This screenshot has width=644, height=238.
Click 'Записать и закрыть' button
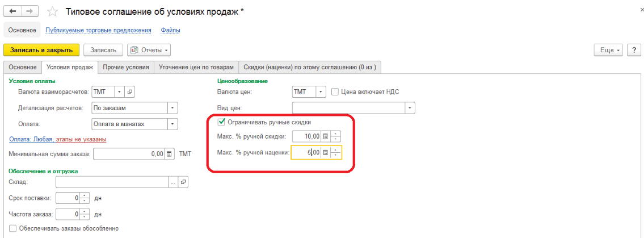(41, 50)
